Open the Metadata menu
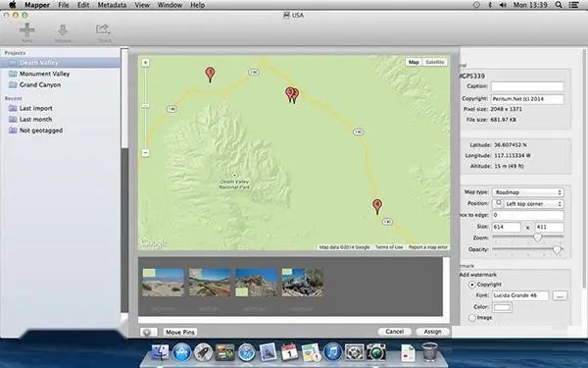 pyautogui.click(x=112, y=5)
